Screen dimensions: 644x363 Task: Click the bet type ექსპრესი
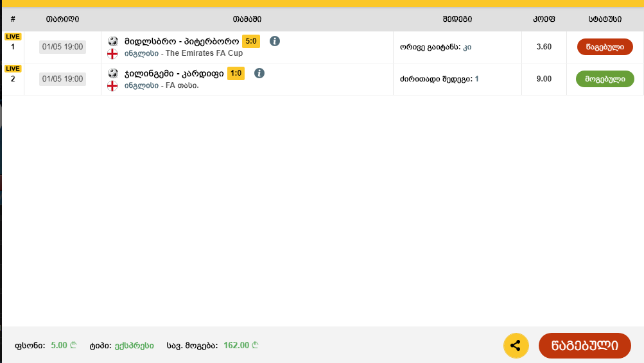pos(134,346)
